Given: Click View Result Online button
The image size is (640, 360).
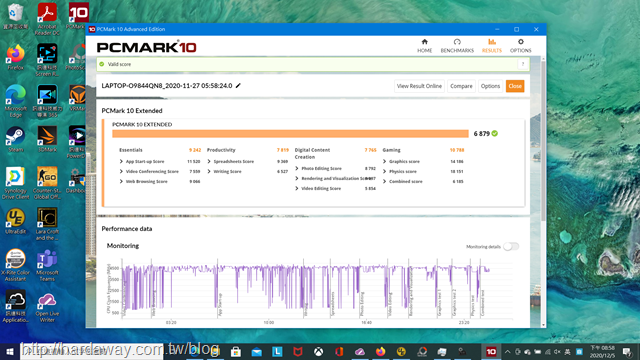Looking at the screenshot, I should (x=419, y=86).
